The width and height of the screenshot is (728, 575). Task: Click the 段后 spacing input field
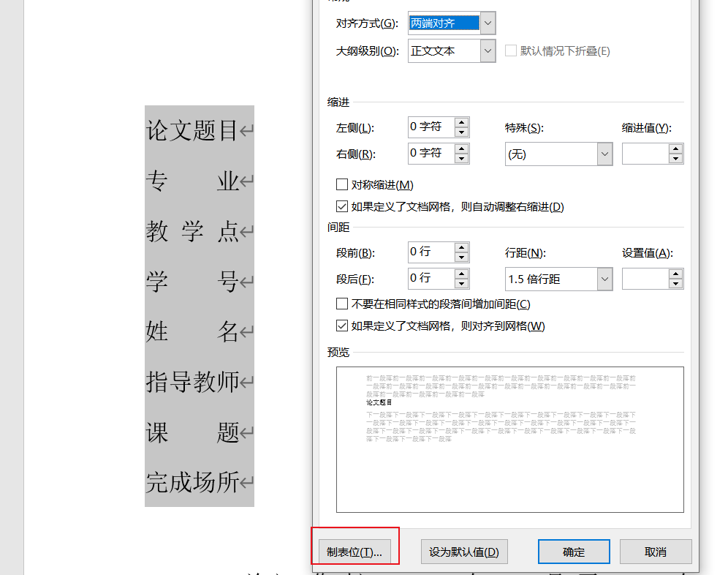click(x=431, y=279)
